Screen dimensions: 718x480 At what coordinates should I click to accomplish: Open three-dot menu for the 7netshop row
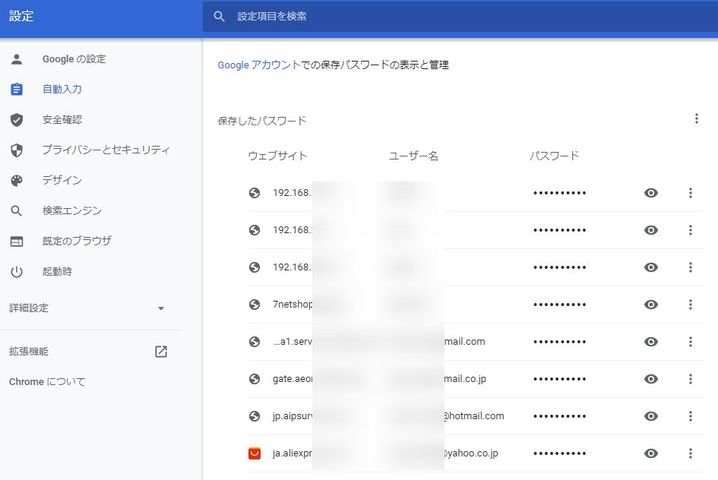coord(690,304)
